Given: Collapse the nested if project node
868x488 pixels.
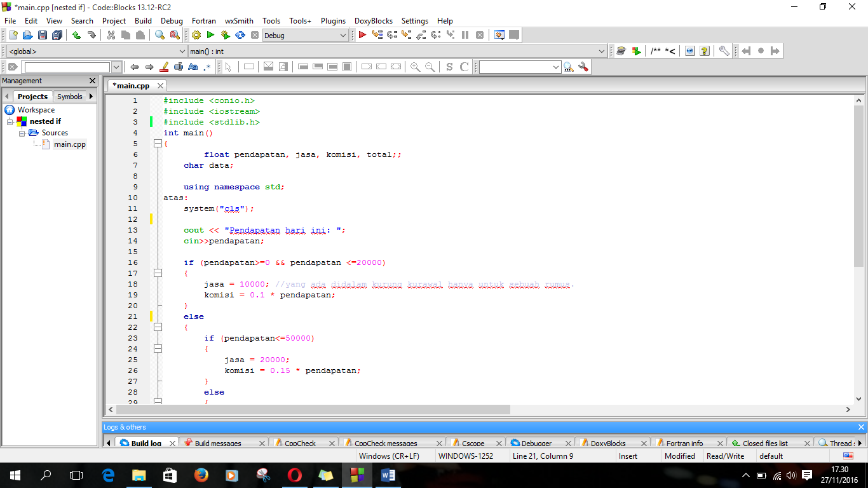Looking at the screenshot, I should pyautogui.click(x=10, y=121).
